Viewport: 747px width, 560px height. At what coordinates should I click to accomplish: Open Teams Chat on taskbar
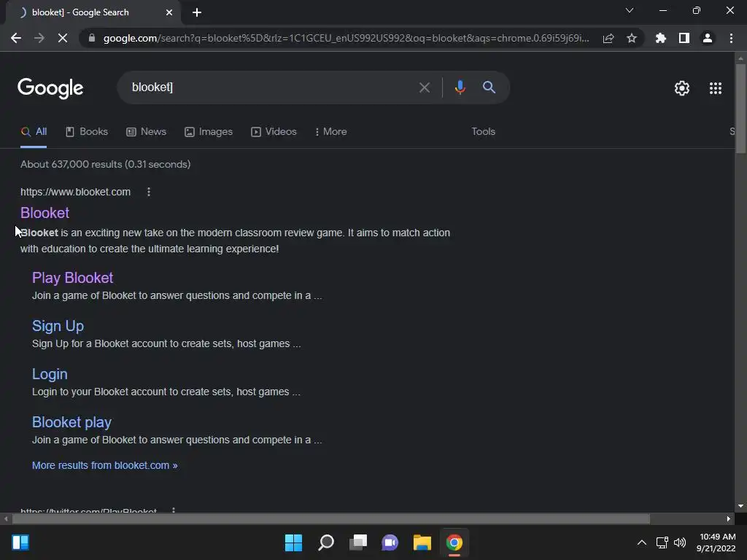pyautogui.click(x=390, y=542)
